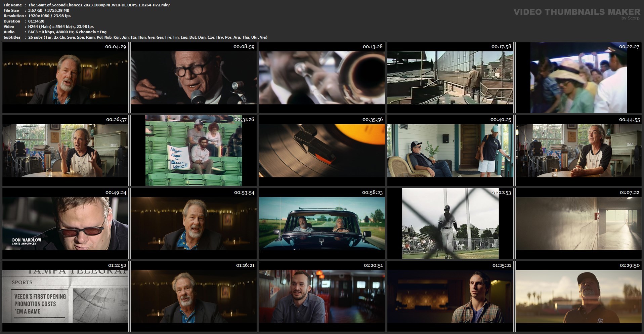Open the trumpet thumbnail at 00:13:28
The width and height of the screenshot is (644, 334).
pyautogui.click(x=322, y=78)
